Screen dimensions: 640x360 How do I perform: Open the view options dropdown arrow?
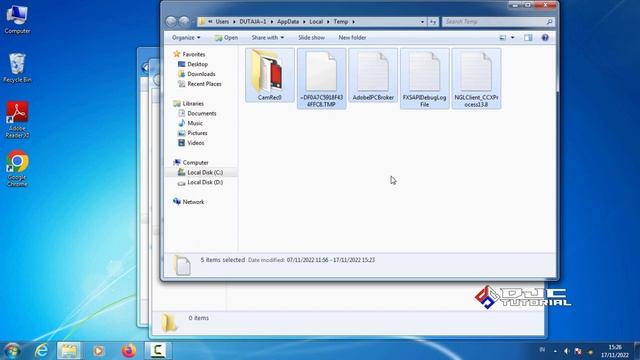(x=513, y=38)
